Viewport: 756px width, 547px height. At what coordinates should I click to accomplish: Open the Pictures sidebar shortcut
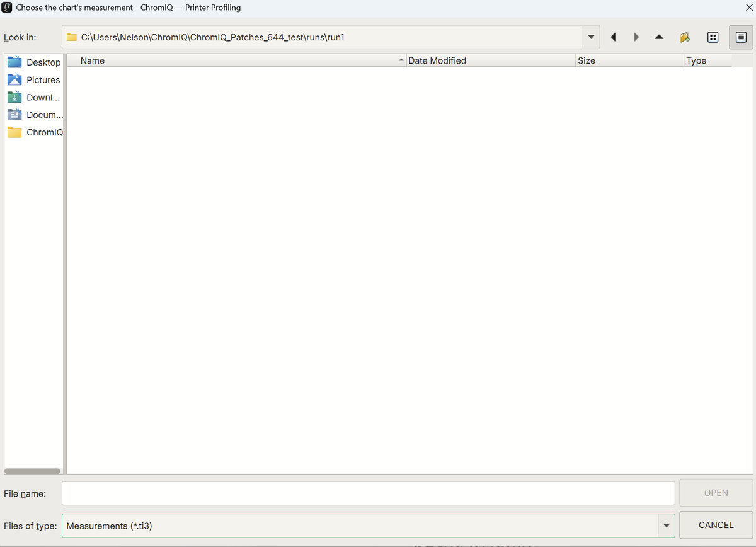(x=34, y=80)
